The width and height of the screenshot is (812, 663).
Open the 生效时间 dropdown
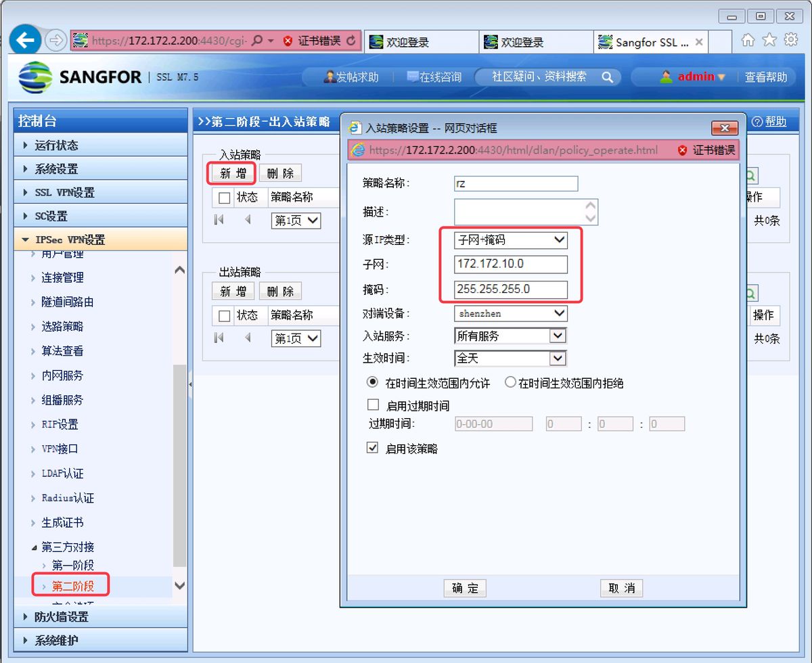tap(559, 359)
